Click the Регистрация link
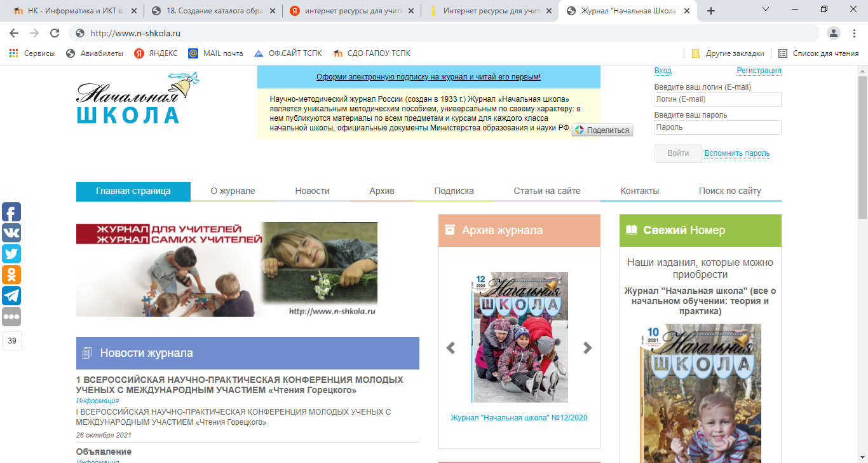The width and height of the screenshot is (868, 463). coord(759,71)
